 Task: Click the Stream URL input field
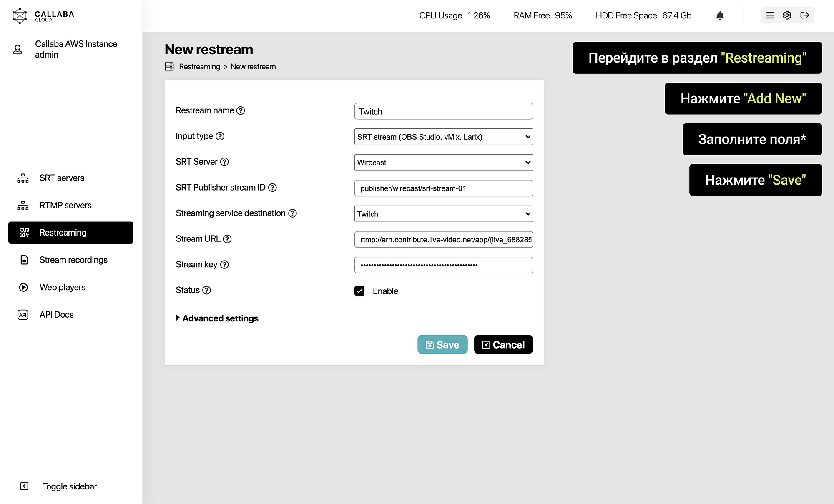(444, 239)
